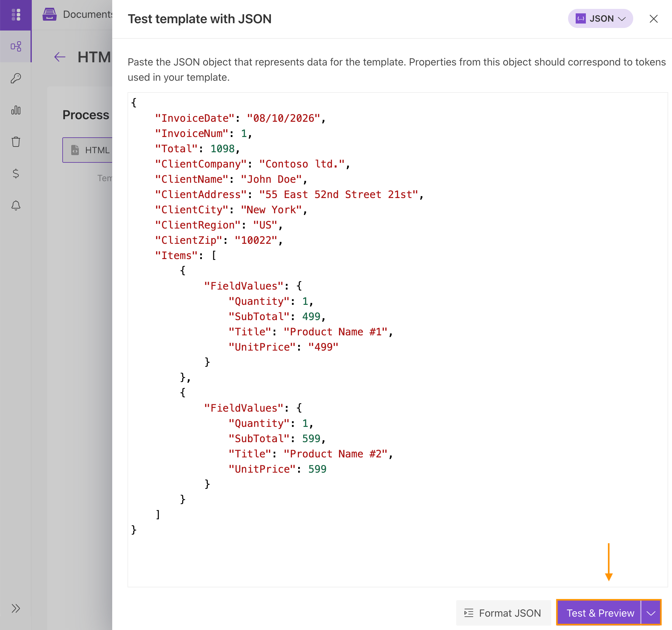Image resolution: width=672 pixels, height=630 pixels.
Task: Click the "InvoiceDate" key in editor
Action: [x=195, y=118]
